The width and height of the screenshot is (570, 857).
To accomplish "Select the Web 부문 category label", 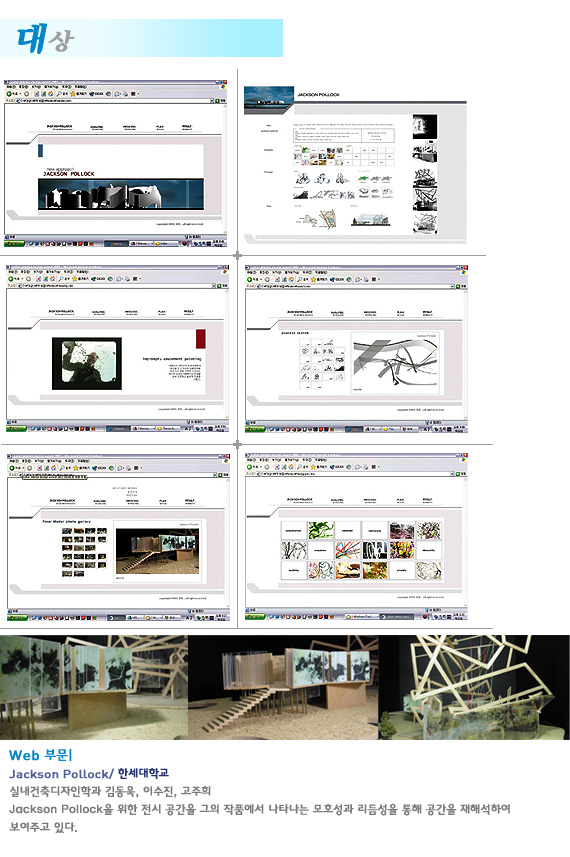I will point(40,755).
